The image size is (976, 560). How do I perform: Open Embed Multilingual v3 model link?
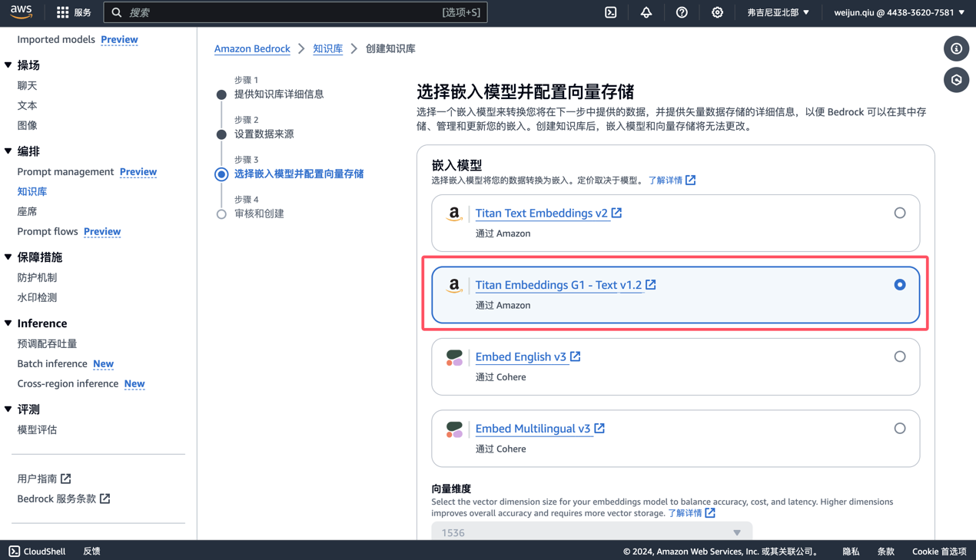(533, 428)
